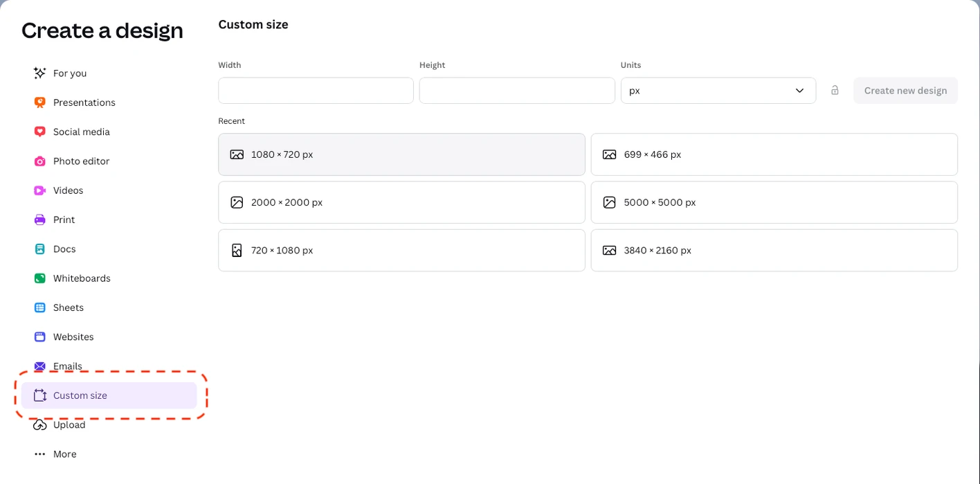Screen dimensions: 980x484
Task: Select the Print printer icon
Action: pos(40,219)
